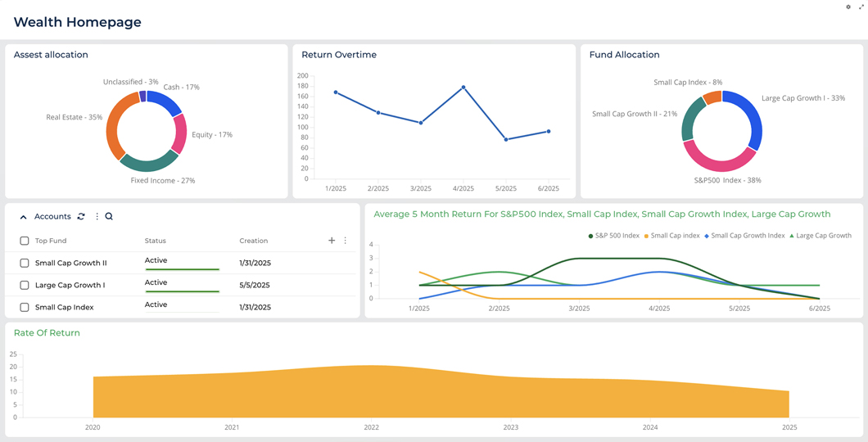
Task: Tick the Large Cap Growth I checkbox
Action: 25,286
